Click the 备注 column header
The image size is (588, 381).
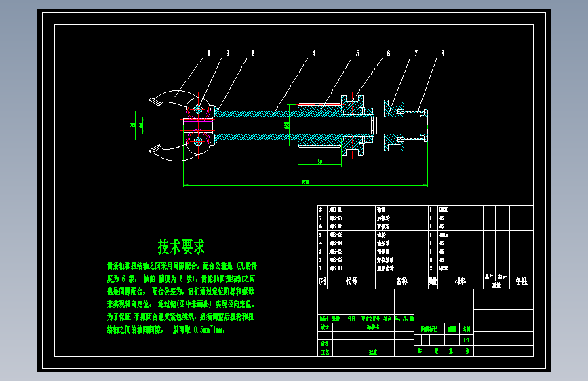pyautogui.click(x=522, y=281)
